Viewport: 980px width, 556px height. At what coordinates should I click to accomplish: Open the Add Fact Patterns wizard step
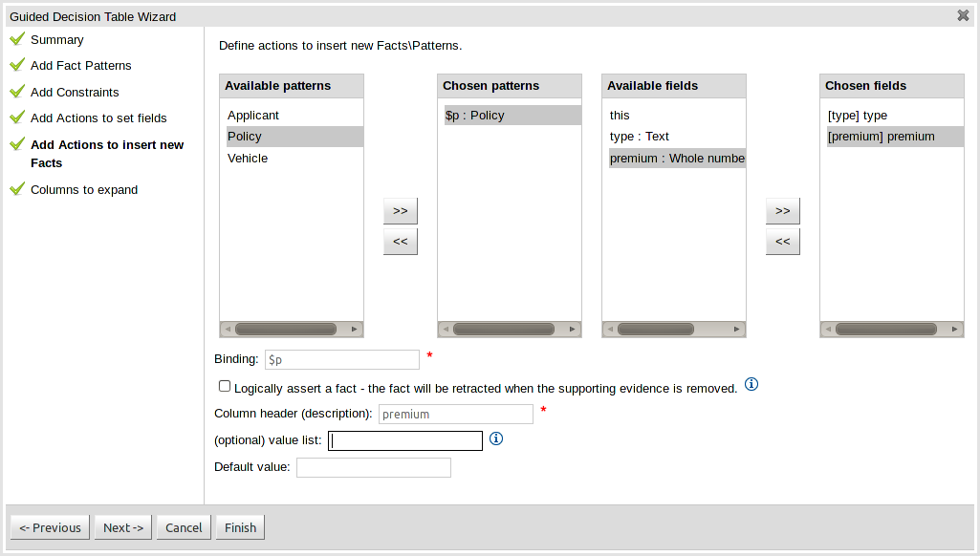coord(80,66)
